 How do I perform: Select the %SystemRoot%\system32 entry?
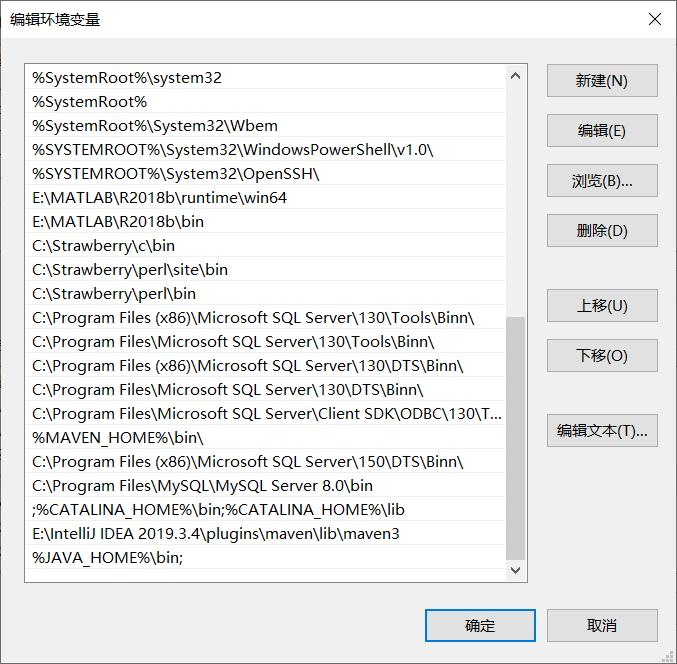pyautogui.click(x=265, y=78)
